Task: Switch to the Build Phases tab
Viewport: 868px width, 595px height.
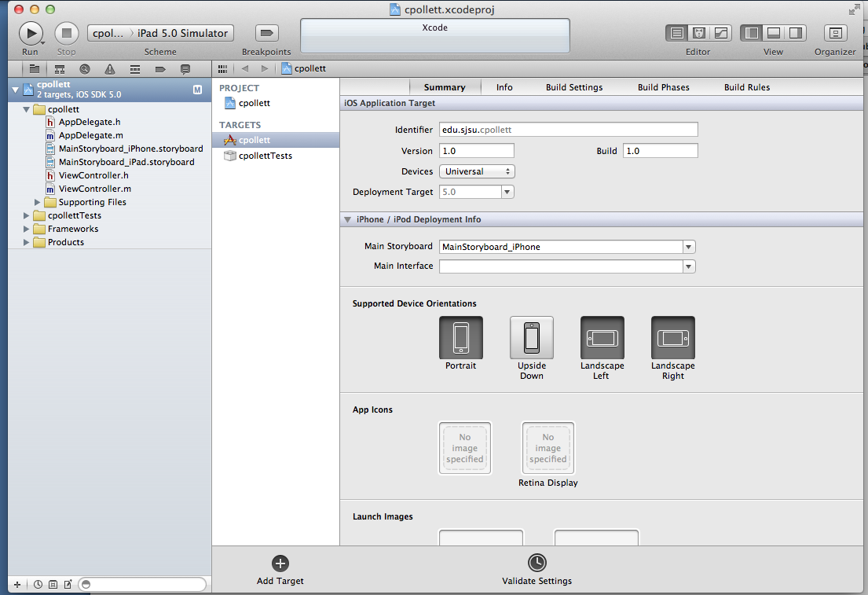Action: [663, 87]
